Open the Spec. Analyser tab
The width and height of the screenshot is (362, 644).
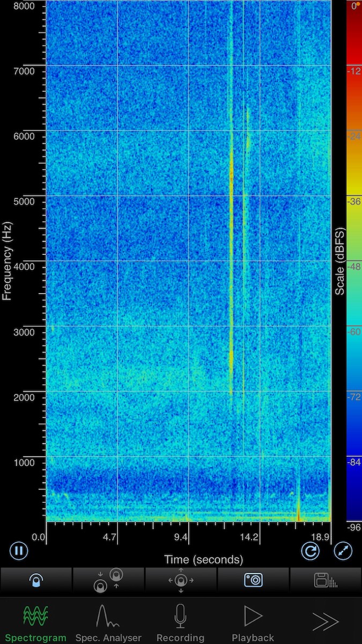pyautogui.click(x=108, y=624)
